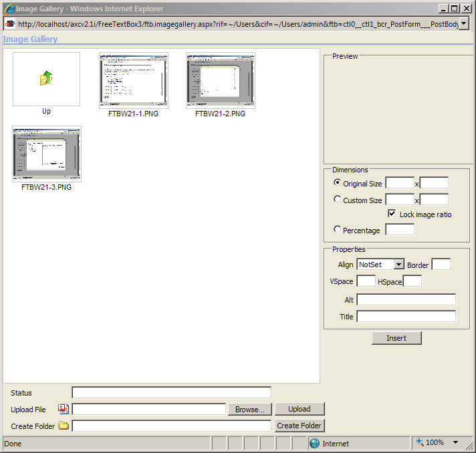Choose the Percentage radio option
Image resolution: width=476 pixels, height=453 pixels.
pyautogui.click(x=337, y=229)
